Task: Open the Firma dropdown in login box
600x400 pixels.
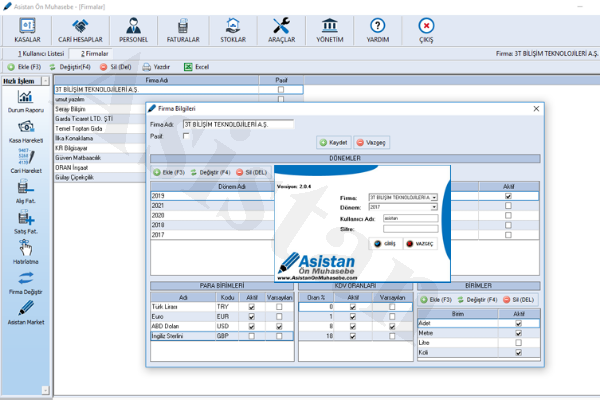Action: tap(434, 198)
